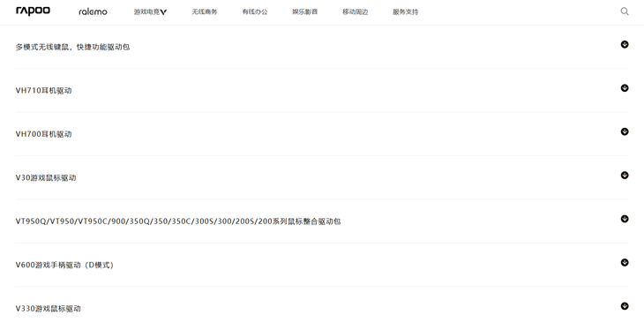This screenshot has height=330, width=644.
Task: Select the V600游戏手柄驱动（D模式） title
Action: pos(65,265)
